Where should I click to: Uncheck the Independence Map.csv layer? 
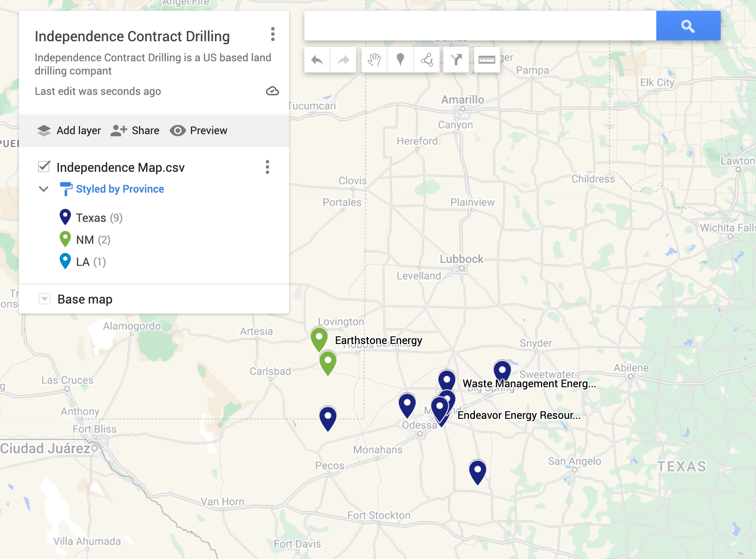[x=43, y=167]
